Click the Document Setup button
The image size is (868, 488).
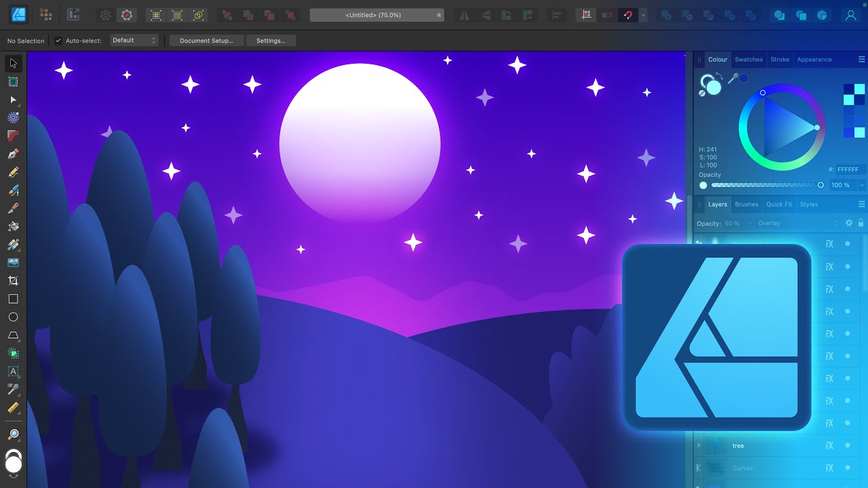tap(206, 41)
